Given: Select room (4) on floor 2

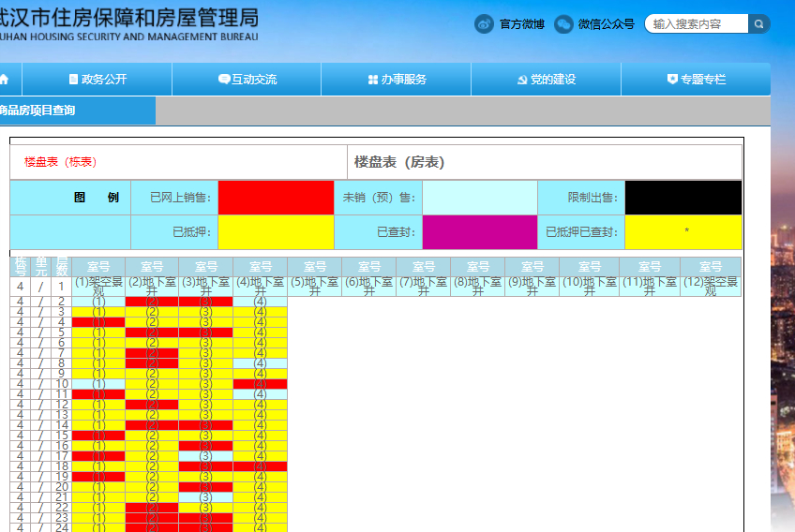Looking at the screenshot, I should [260, 302].
